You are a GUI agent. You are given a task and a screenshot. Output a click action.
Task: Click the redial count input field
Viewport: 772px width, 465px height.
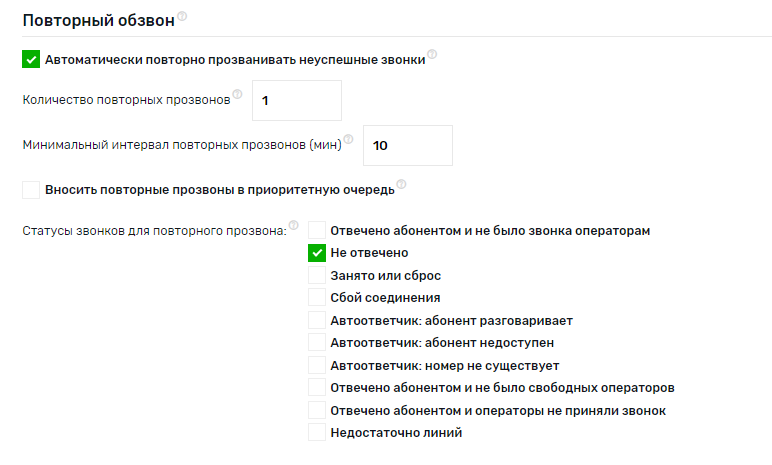click(297, 100)
